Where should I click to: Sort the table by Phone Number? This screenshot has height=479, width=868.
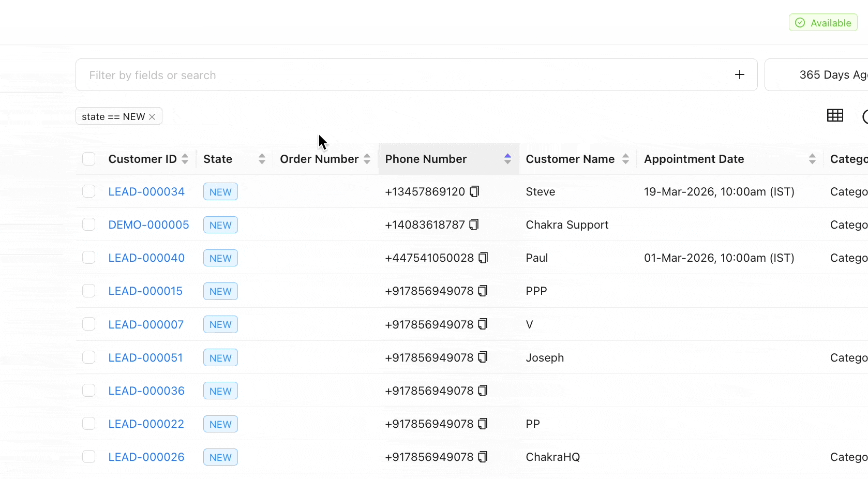[507, 159]
